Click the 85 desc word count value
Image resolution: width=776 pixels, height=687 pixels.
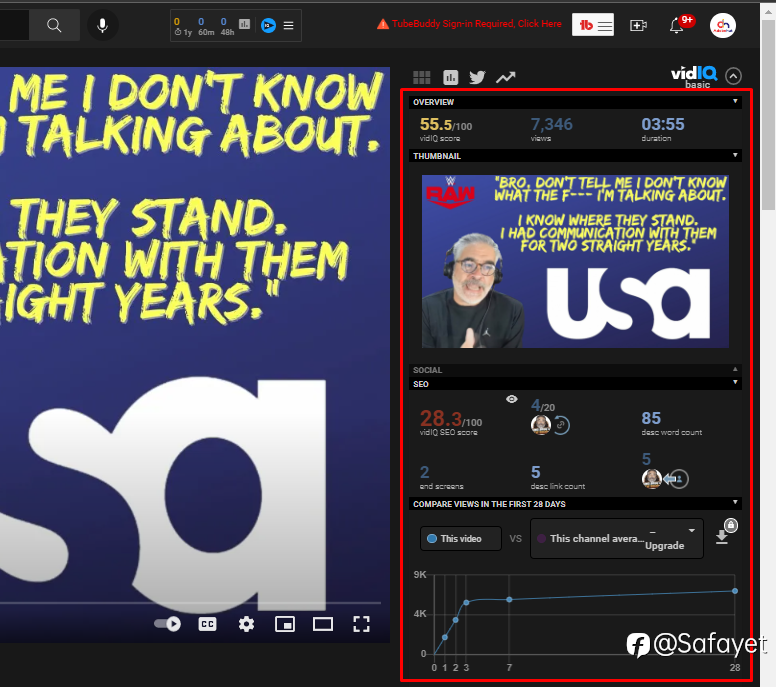(x=651, y=418)
